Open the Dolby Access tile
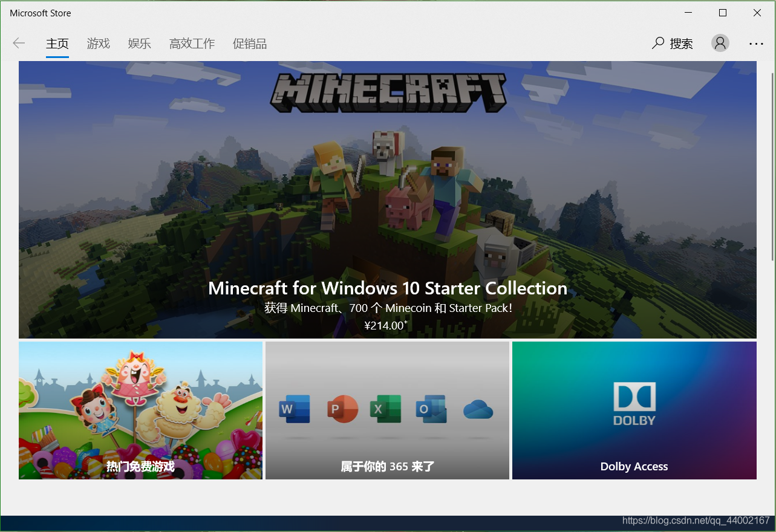Image resolution: width=776 pixels, height=532 pixels. click(634, 410)
